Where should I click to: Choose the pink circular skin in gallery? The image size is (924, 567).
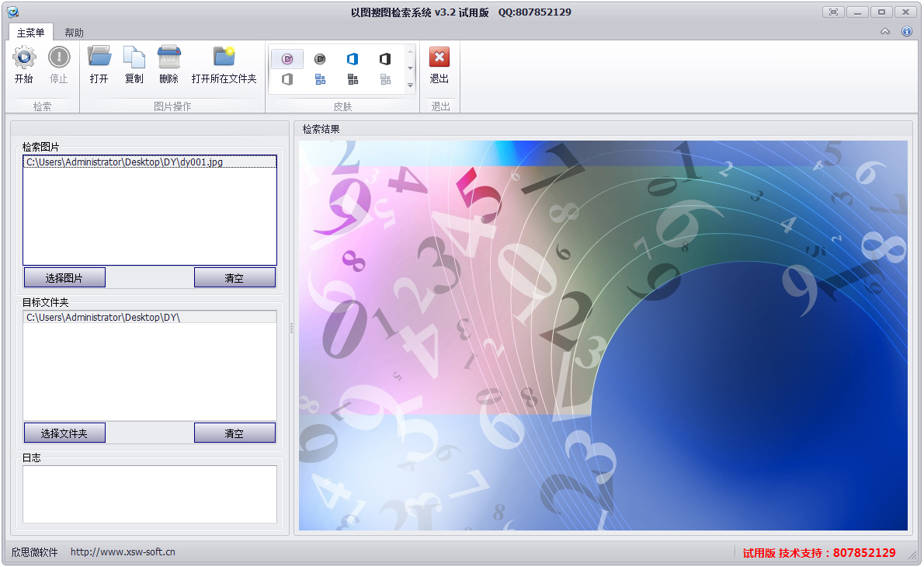(287, 59)
